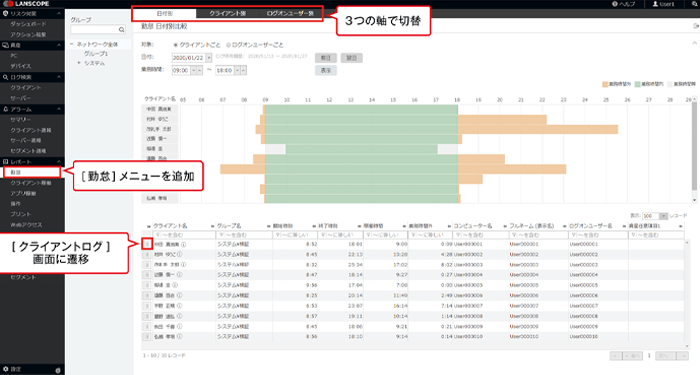Open client log button for User000003 row
The width and height of the screenshot is (700, 375).
[147, 264]
